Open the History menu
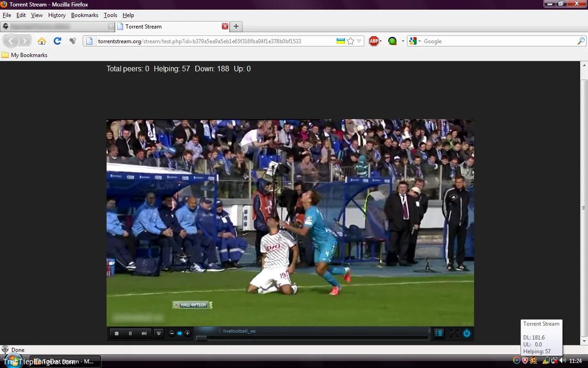Screen dimensions: 588x368 pos(57,15)
